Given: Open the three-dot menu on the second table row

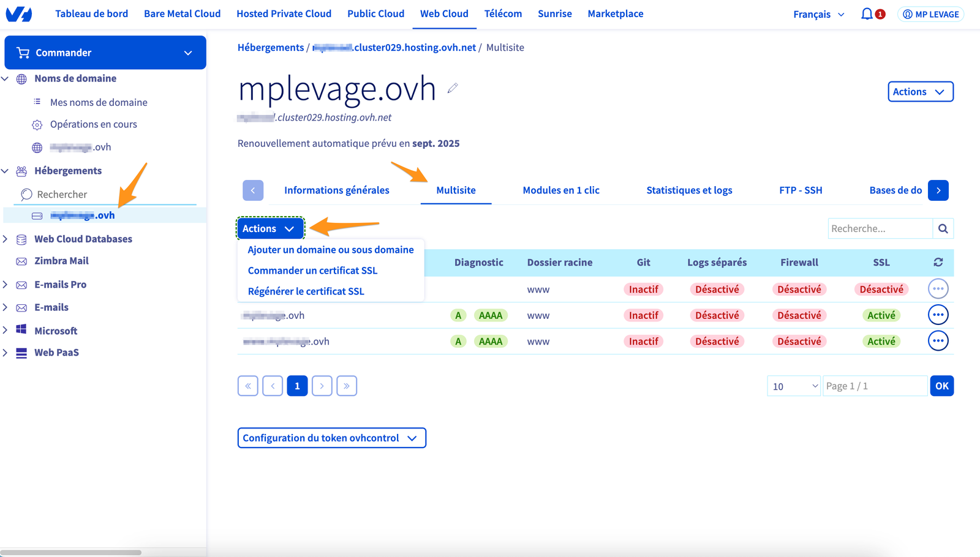Looking at the screenshot, I should 938,315.
